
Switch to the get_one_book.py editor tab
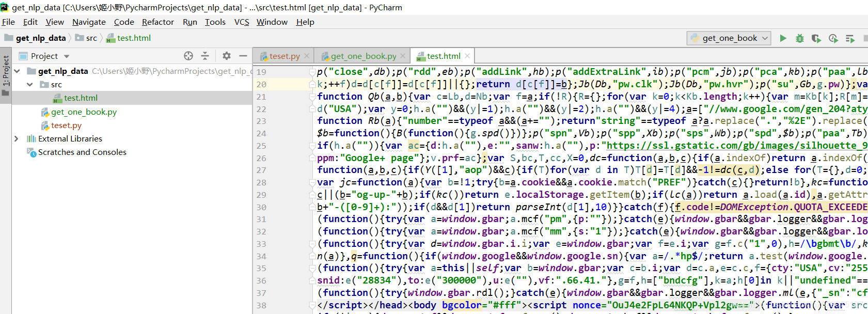(364, 56)
